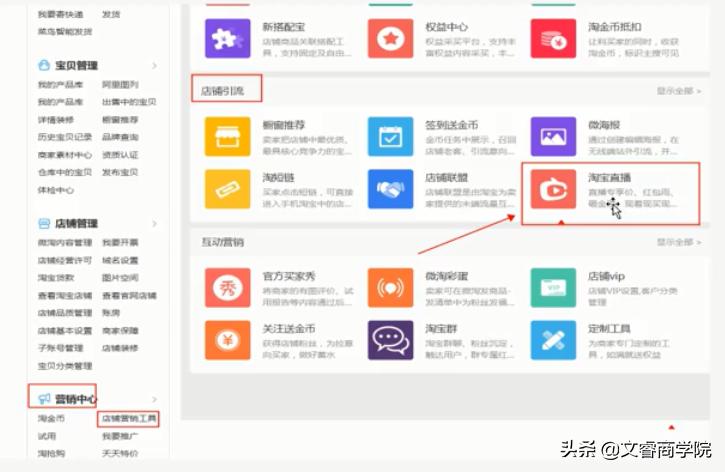Viewport: 725px width, 472px height.
Task: Click 我要开票 in the sidebar
Action: click(120, 243)
